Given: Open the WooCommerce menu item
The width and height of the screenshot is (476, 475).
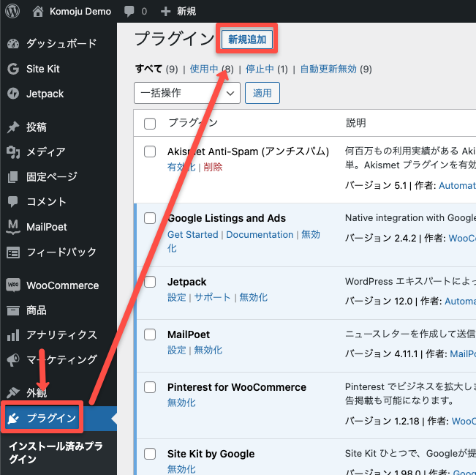Looking at the screenshot, I should point(58,285).
